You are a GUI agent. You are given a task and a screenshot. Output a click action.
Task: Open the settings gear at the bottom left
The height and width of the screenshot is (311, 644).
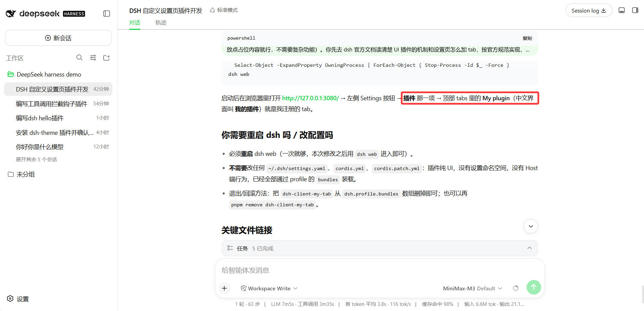[18, 299]
